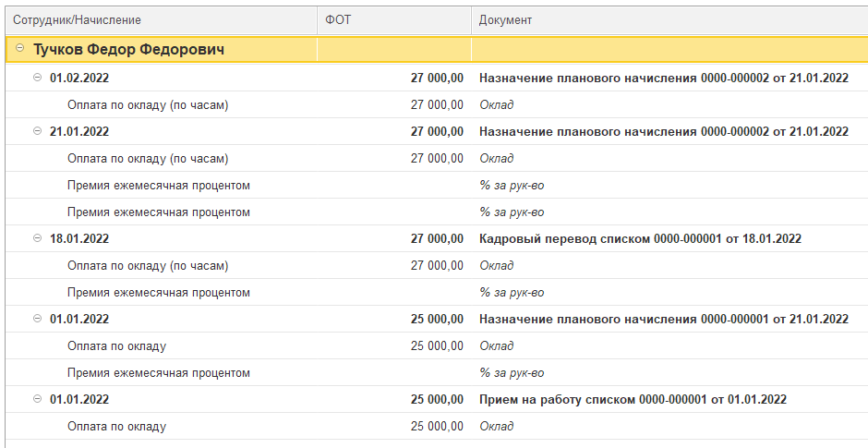868x448 pixels.
Task: Select the 18.01.2022 date row label
Action: 79,238
